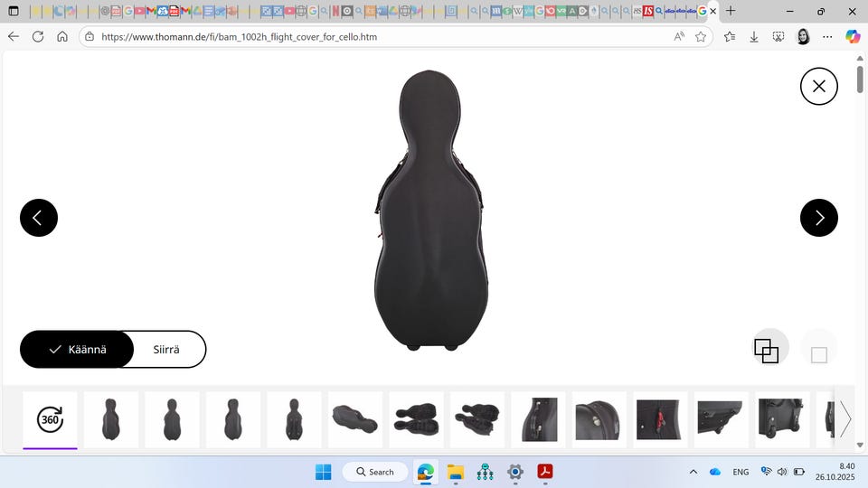Advance to the next product image

818,218
